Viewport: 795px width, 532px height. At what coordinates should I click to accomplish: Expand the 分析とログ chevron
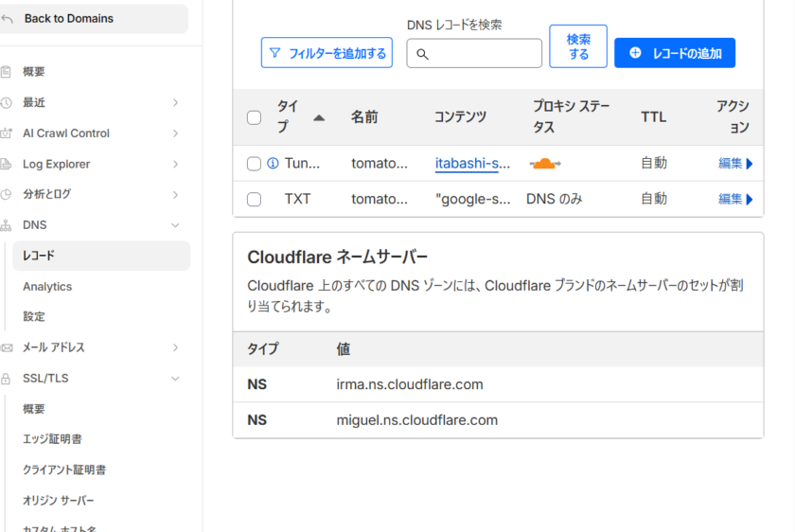coord(175,195)
